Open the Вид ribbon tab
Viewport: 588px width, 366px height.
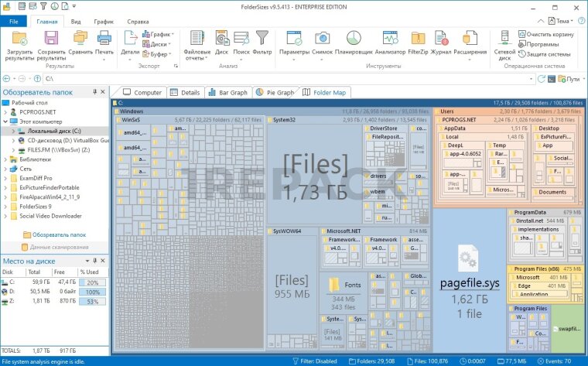coord(76,21)
